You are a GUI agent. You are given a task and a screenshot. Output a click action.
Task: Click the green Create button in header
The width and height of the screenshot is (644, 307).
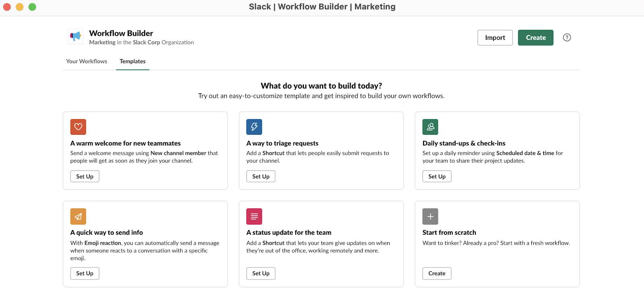coord(536,37)
